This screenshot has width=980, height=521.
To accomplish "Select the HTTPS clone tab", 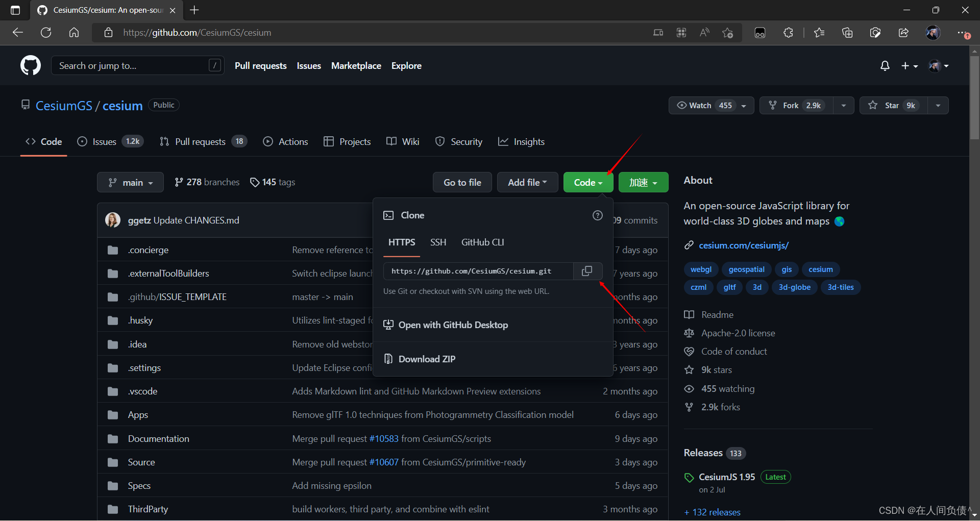I will (402, 242).
